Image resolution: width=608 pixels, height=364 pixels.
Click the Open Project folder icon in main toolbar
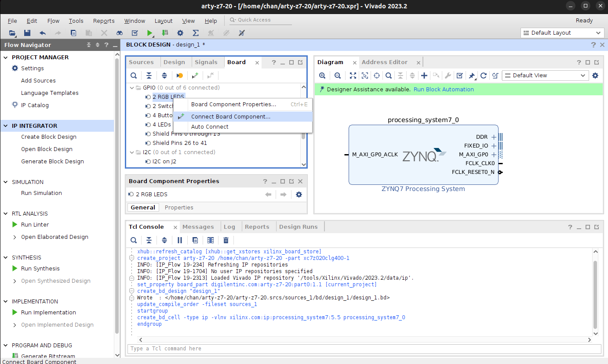point(12,33)
